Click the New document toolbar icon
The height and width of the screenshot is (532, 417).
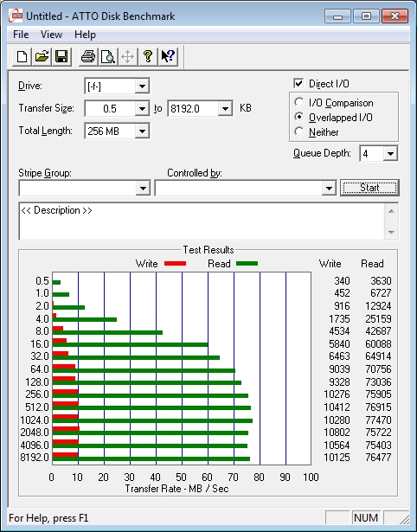coord(22,56)
